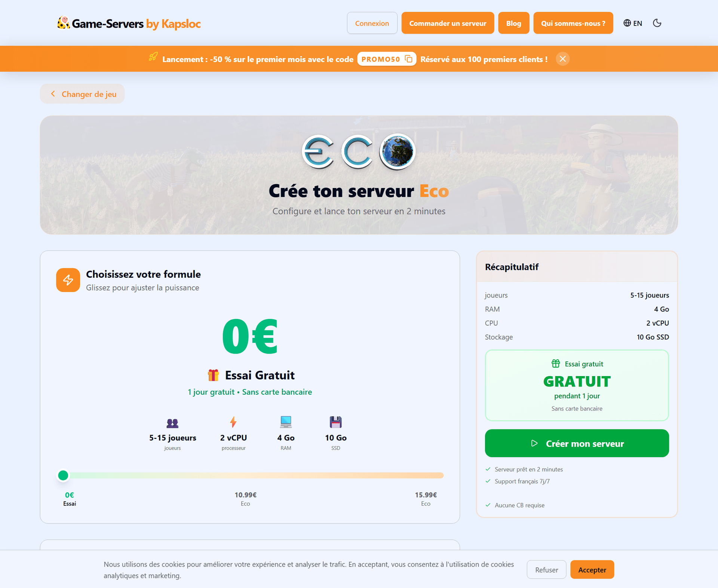The image size is (718, 588).
Task: Click the orange lightning formule icon
Action: pyautogui.click(x=68, y=280)
